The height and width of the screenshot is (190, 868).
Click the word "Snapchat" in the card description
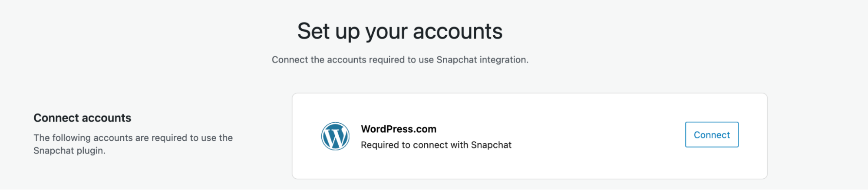(x=491, y=145)
